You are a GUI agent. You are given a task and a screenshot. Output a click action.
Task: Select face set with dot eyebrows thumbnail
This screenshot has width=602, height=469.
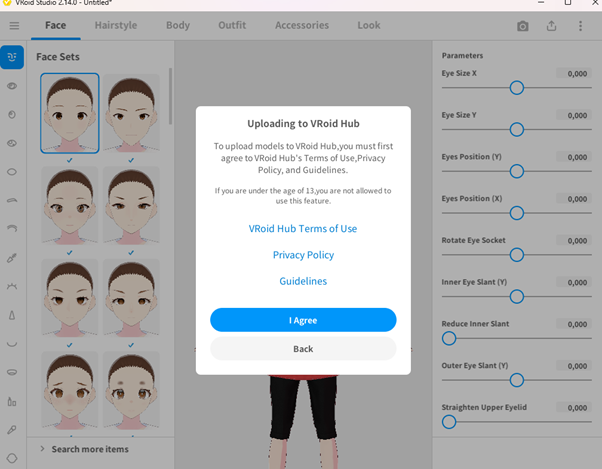131,391
